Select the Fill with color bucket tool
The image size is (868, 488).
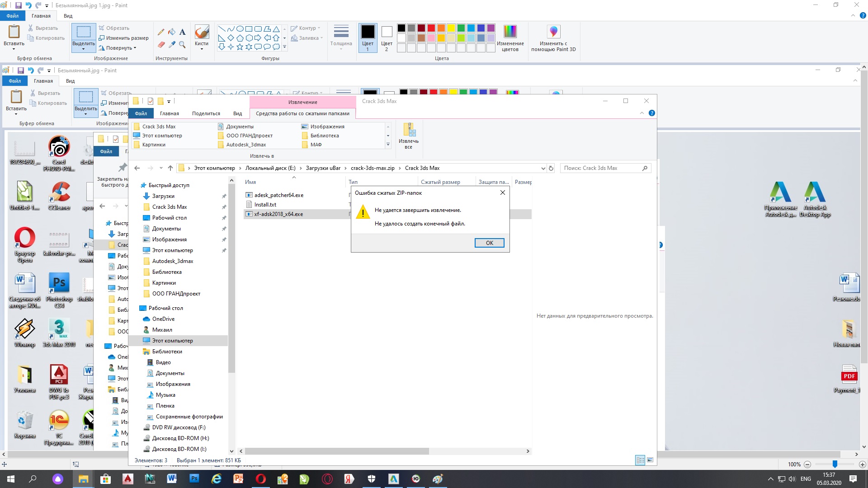(x=172, y=32)
